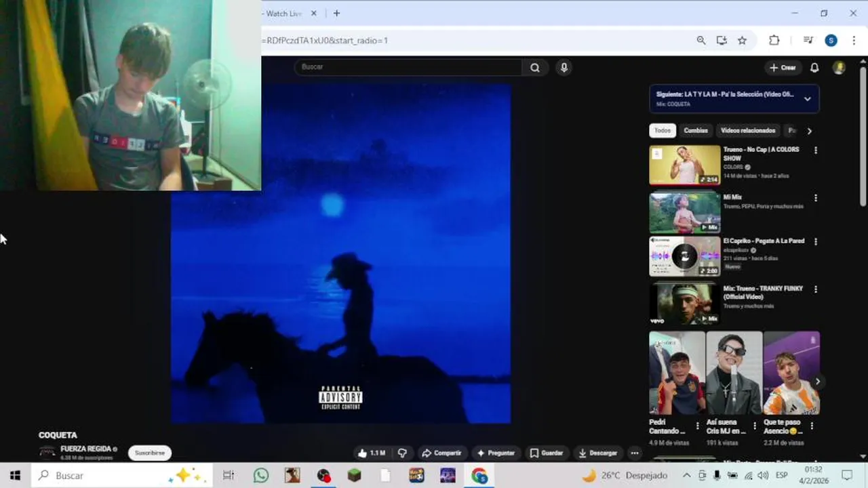
Task: Open options for El Capriko video
Action: 816,241
